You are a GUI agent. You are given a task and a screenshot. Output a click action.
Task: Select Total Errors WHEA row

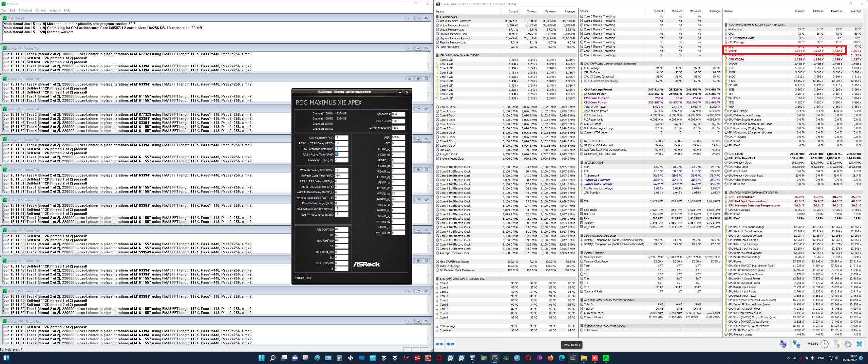650,330
